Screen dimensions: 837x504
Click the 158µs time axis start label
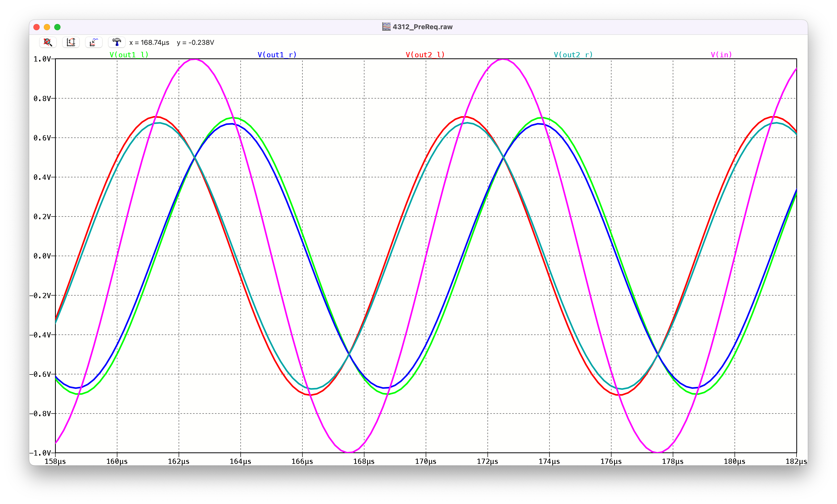tap(55, 462)
